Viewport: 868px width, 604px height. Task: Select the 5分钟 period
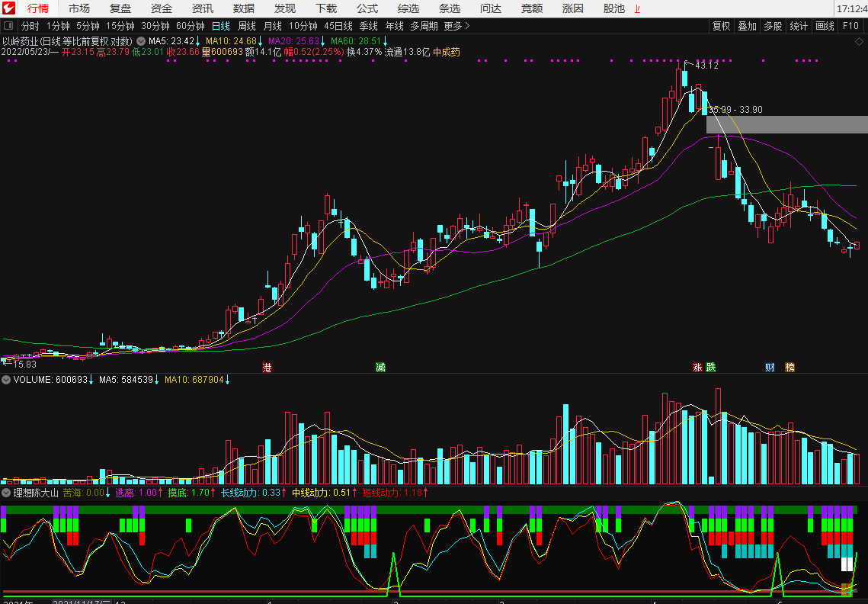[x=88, y=26]
